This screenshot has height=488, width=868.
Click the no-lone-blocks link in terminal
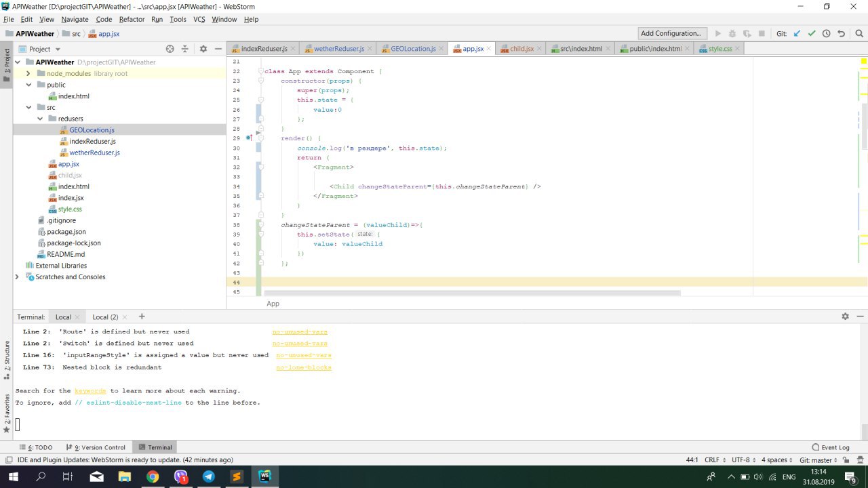(x=303, y=367)
